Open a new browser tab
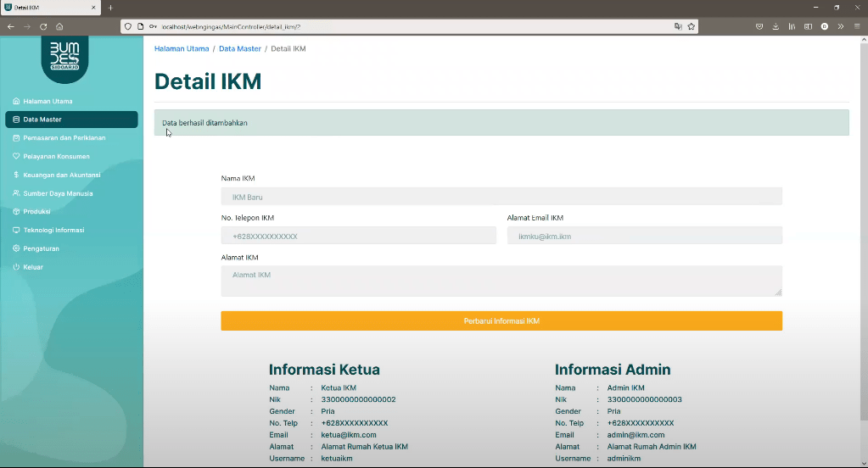868x468 pixels. pos(109,7)
